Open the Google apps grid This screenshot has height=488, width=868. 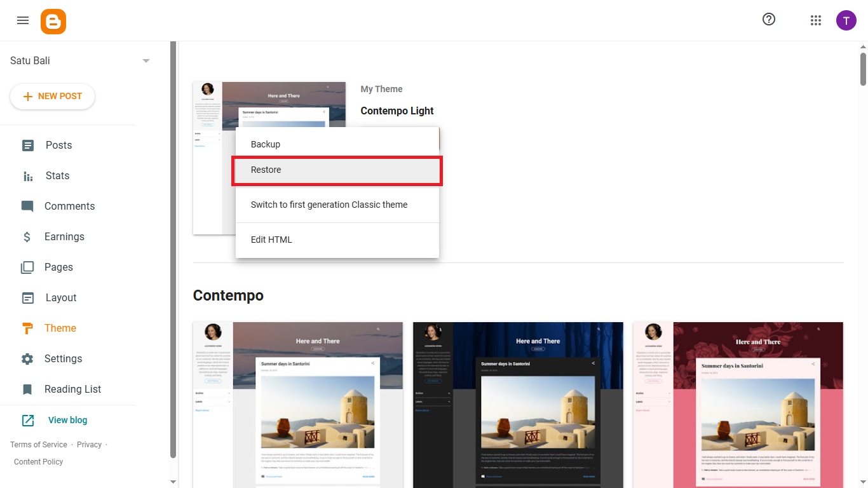coord(816,20)
